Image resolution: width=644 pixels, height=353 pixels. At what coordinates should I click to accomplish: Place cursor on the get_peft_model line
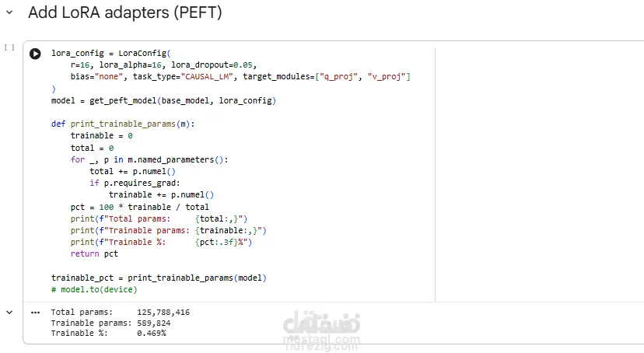[x=163, y=100]
